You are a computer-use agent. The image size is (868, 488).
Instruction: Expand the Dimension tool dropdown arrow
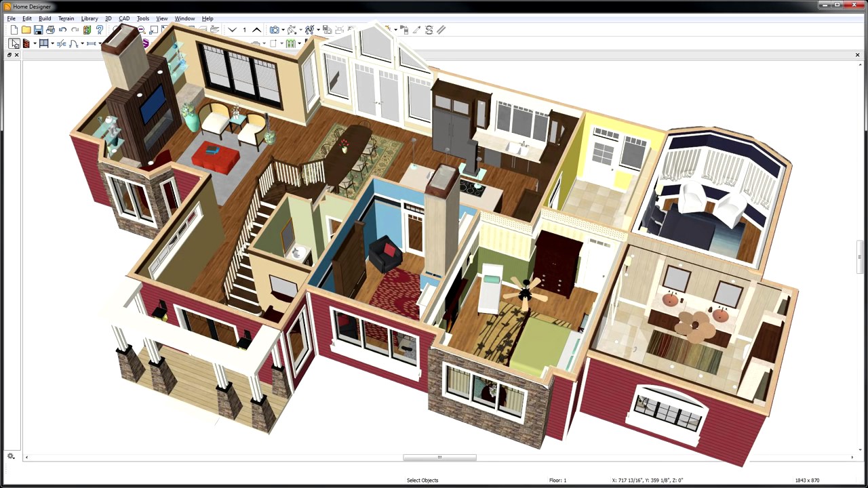(100, 44)
